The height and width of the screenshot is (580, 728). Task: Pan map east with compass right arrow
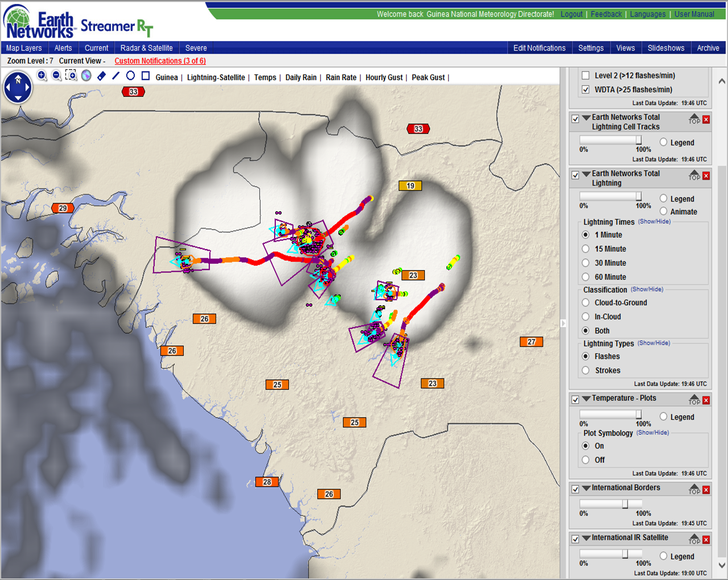[28, 88]
